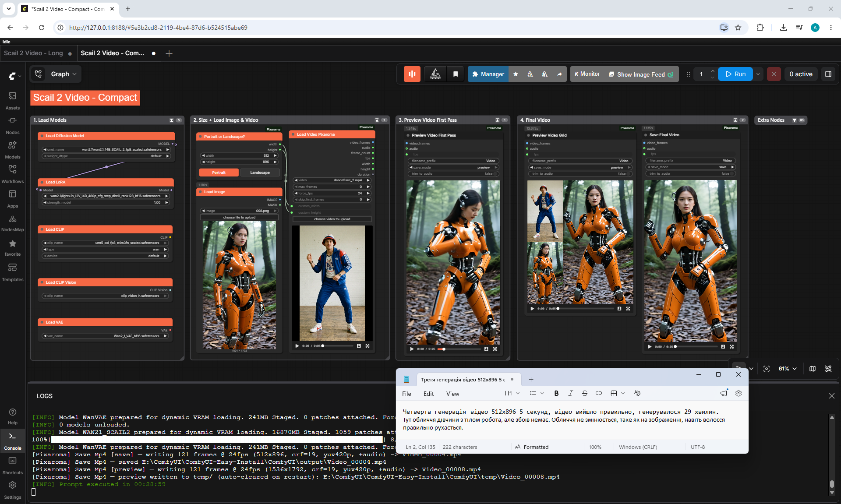Open keyboard Shortcuts panel
The height and width of the screenshot is (504, 841).
point(12,465)
